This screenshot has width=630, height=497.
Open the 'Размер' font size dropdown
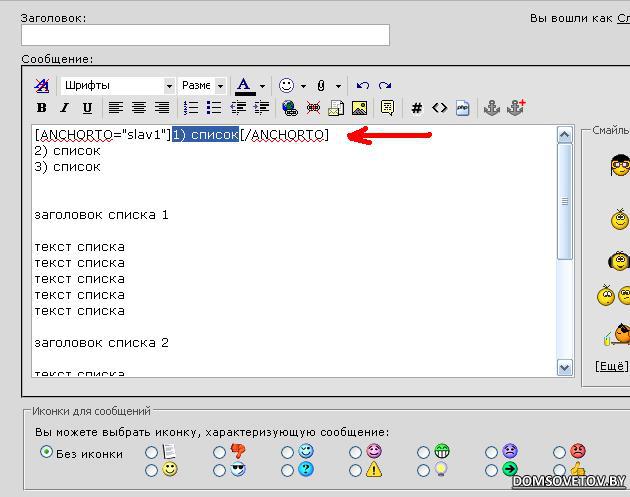pos(221,86)
